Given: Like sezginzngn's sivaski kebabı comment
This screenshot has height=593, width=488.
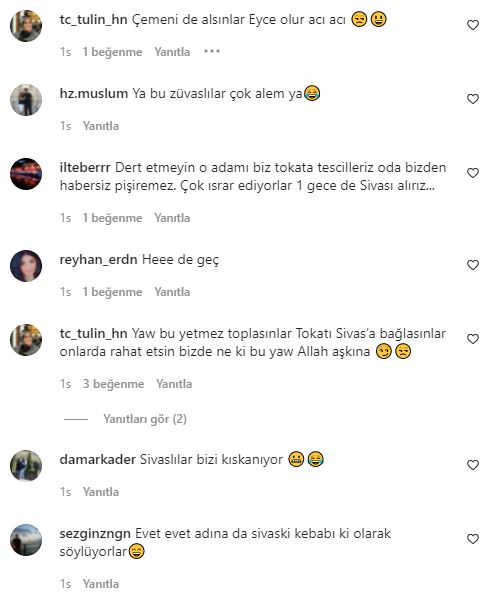Looking at the screenshot, I should [472, 539].
